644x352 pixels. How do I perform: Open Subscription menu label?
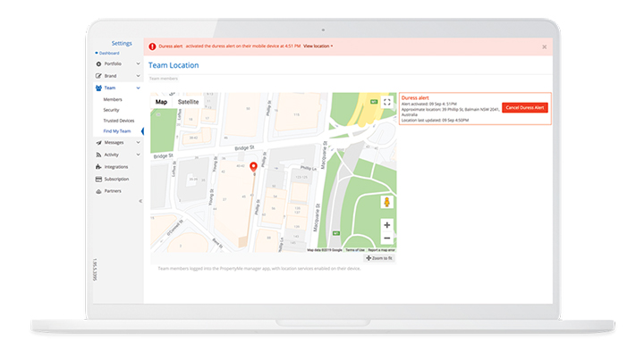pyautogui.click(x=116, y=180)
